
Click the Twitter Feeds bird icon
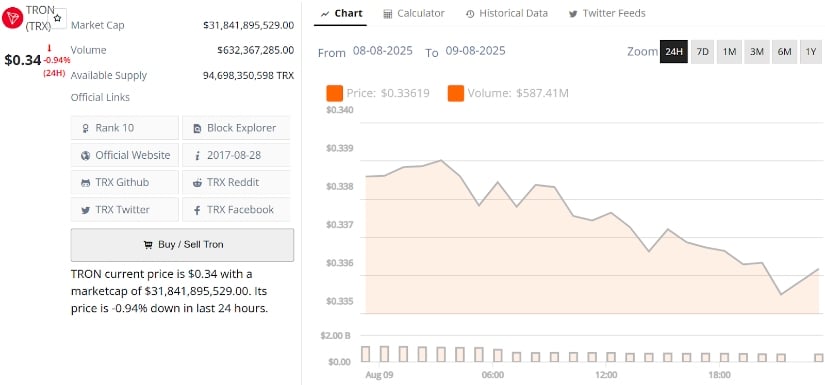point(573,14)
